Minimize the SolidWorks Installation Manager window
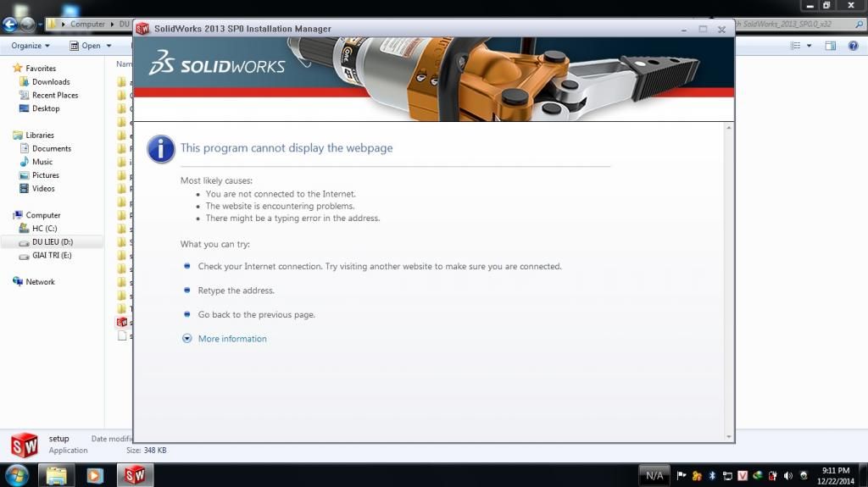The image size is (868, 487). 684,30
